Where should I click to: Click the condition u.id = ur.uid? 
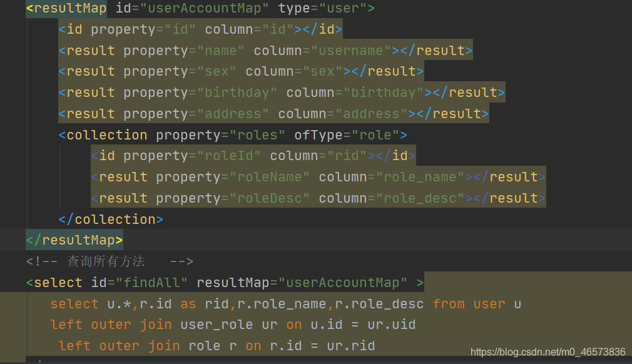pos(363,325)
